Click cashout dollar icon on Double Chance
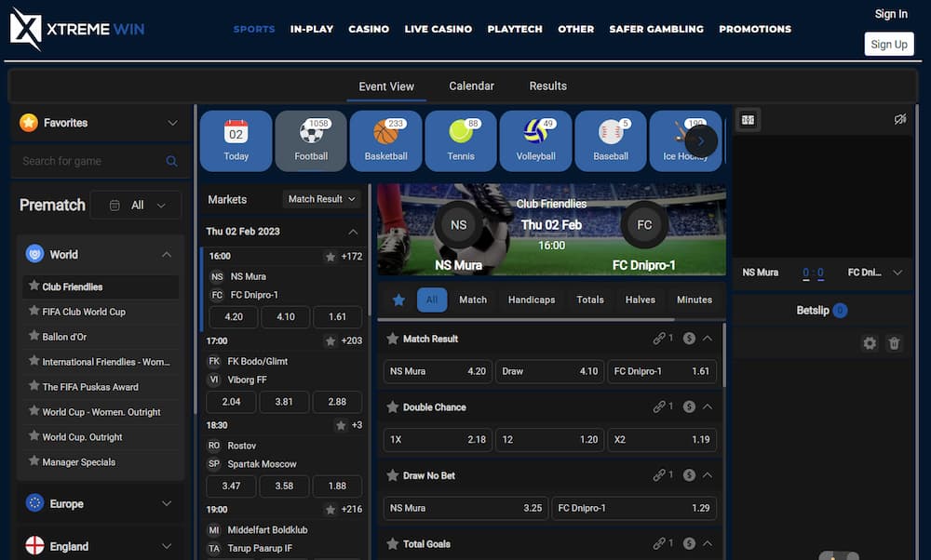931x560 pixels. click(x=689, y=407)
